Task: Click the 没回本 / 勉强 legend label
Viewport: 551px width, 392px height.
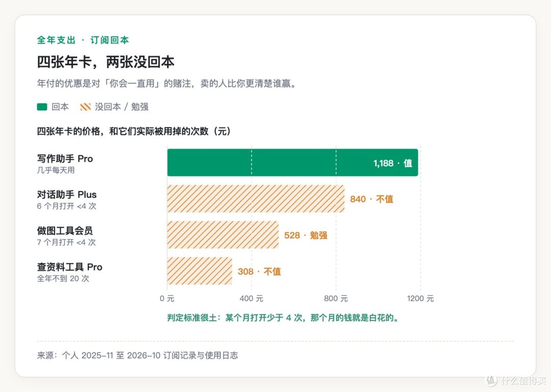Action: [x=121, y=107]
